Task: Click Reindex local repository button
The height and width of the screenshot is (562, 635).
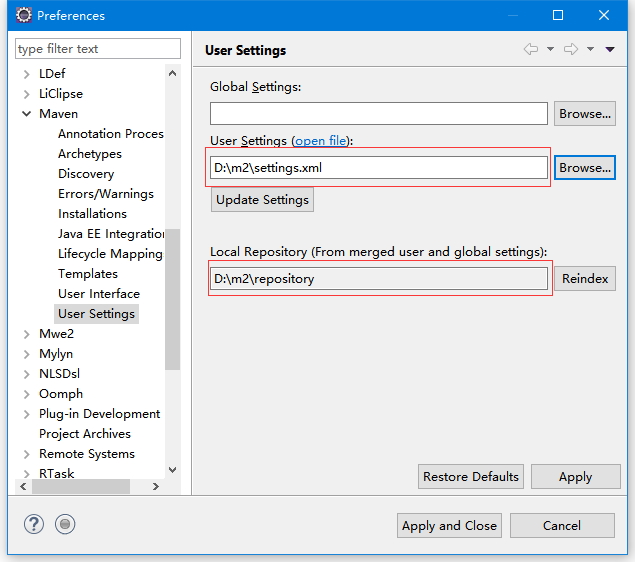Action: pyautogui.click(x=585, y=279)
